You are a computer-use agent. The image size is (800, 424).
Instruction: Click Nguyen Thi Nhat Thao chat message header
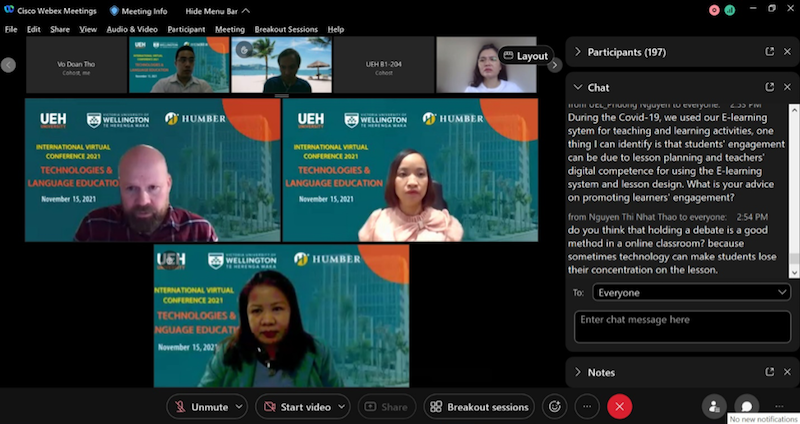pos(667,217)
